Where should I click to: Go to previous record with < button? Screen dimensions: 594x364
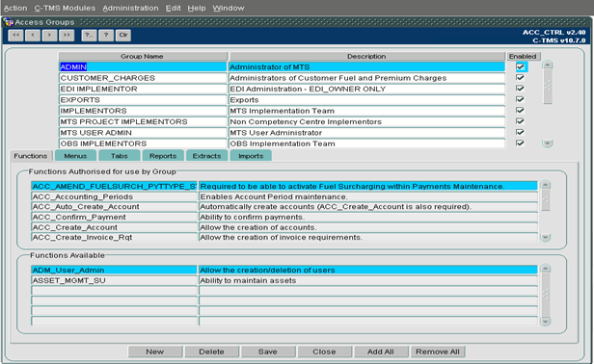pos(33,36)
